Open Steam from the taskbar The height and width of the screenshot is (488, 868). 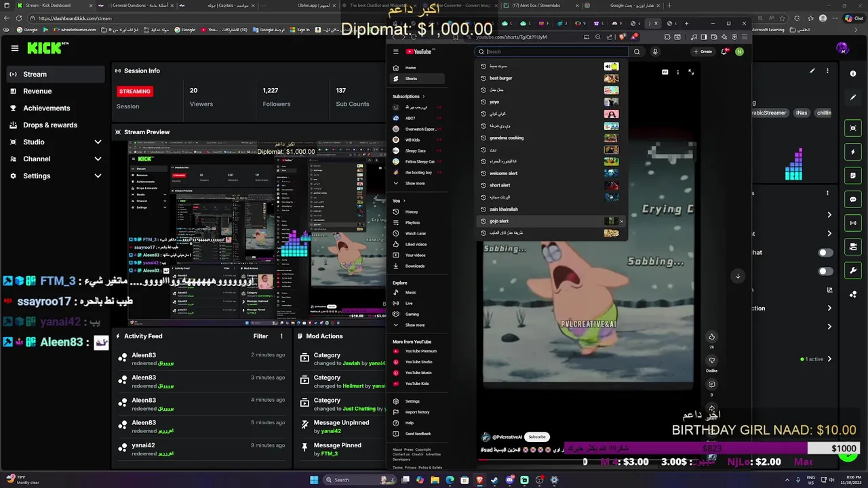(494, 480)
